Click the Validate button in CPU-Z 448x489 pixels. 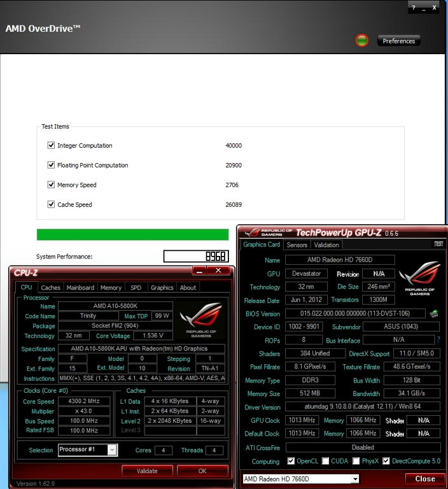click(147, 471)
